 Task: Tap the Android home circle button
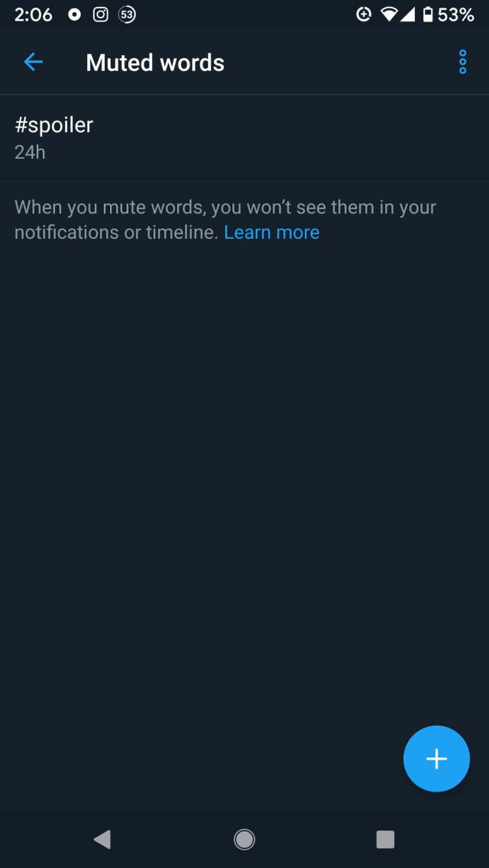[x=244, y=839]
